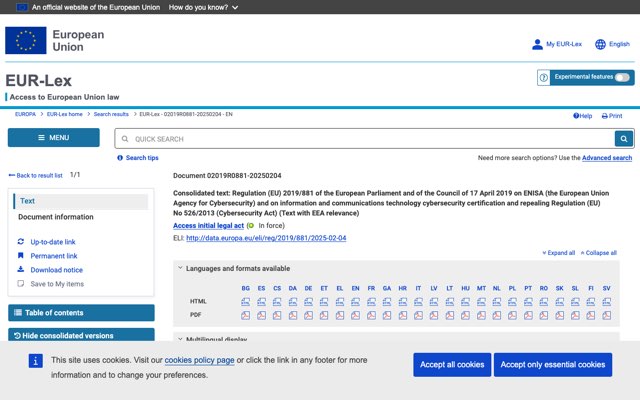Select the RO language column header

pyautogui.click(x=544, y=288)
